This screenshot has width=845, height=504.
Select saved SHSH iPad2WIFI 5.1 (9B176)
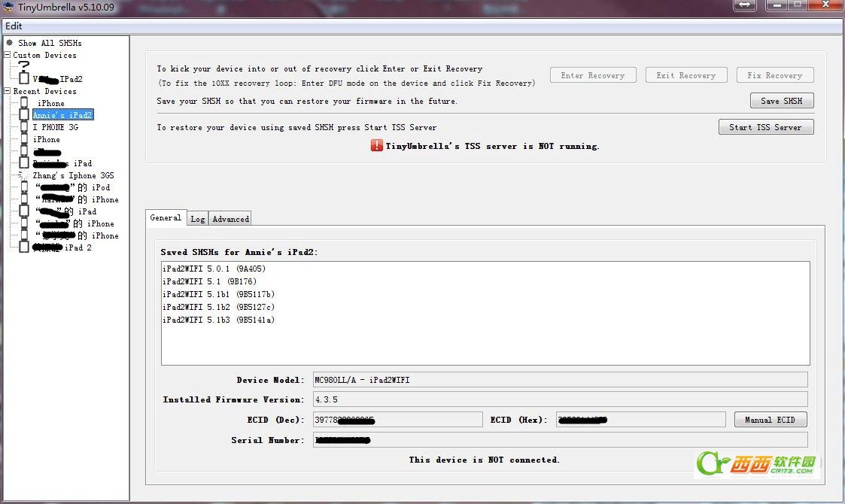(210, 281)
